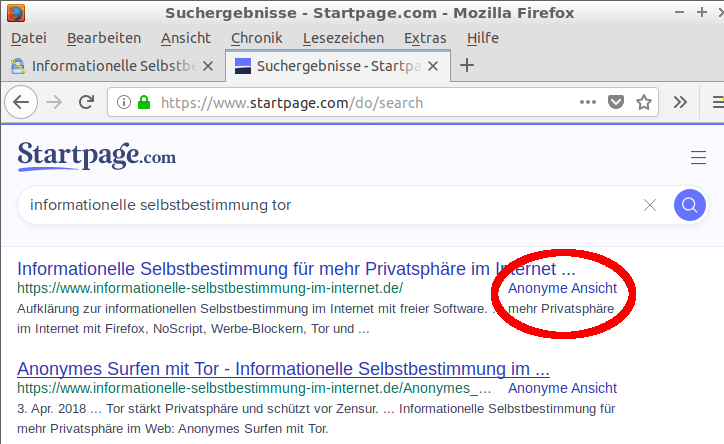The image size is (724, 444).
Task: Open the Datei menu
Action: [x=29, y=38]
